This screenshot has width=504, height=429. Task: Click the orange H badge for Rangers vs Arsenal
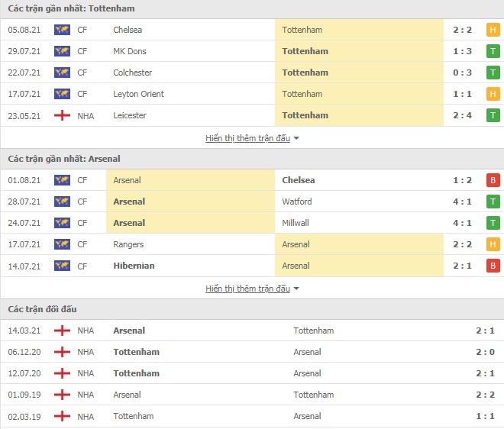click(x=493, y=244)
